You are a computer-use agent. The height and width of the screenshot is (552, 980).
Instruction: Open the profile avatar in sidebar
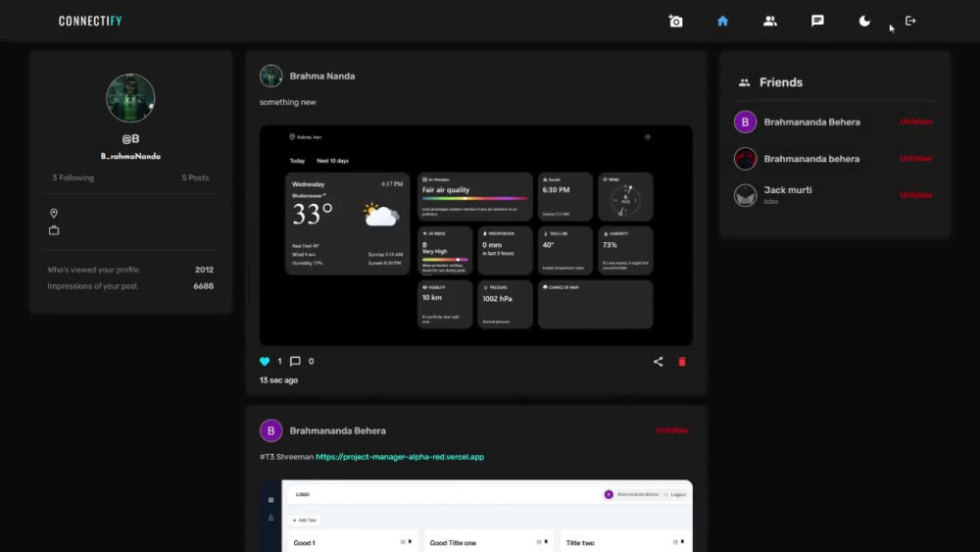coord(130,98)
